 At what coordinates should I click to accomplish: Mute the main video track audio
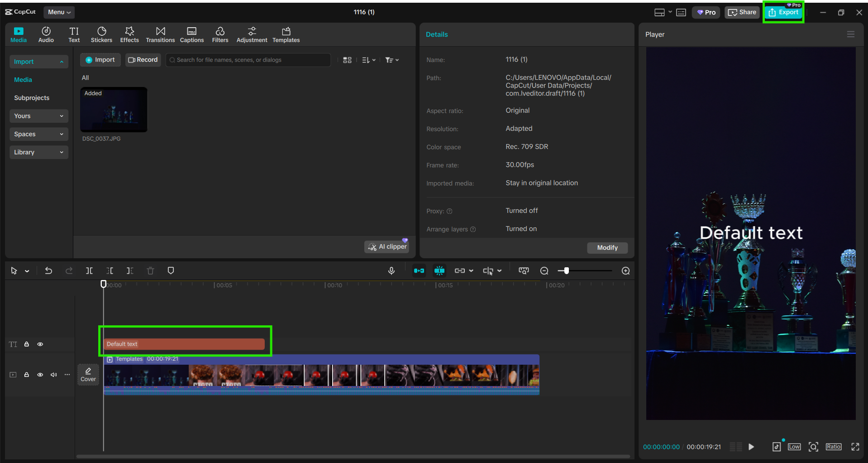(x=54, y=375)
